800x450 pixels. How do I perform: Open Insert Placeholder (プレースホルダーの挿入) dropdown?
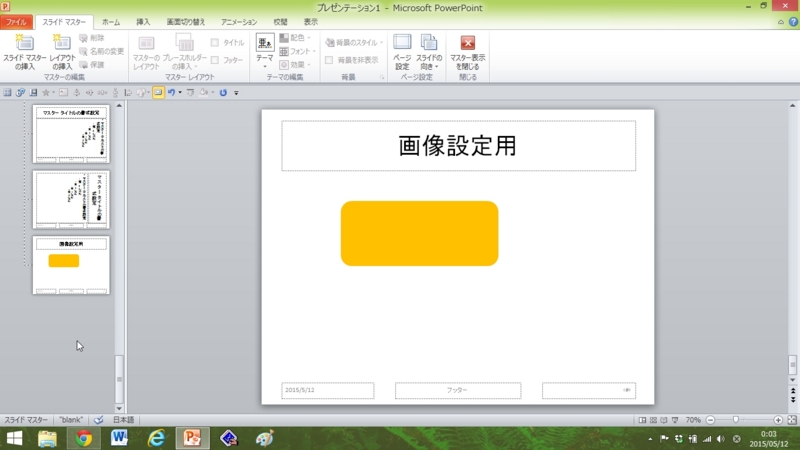tap(184, 52)
